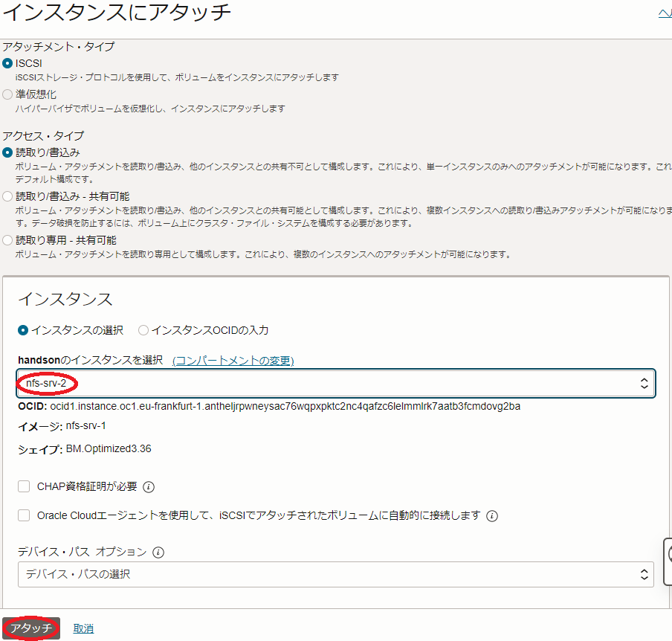Click the info icon next to デバイス・パス オプション

point(158,553)
